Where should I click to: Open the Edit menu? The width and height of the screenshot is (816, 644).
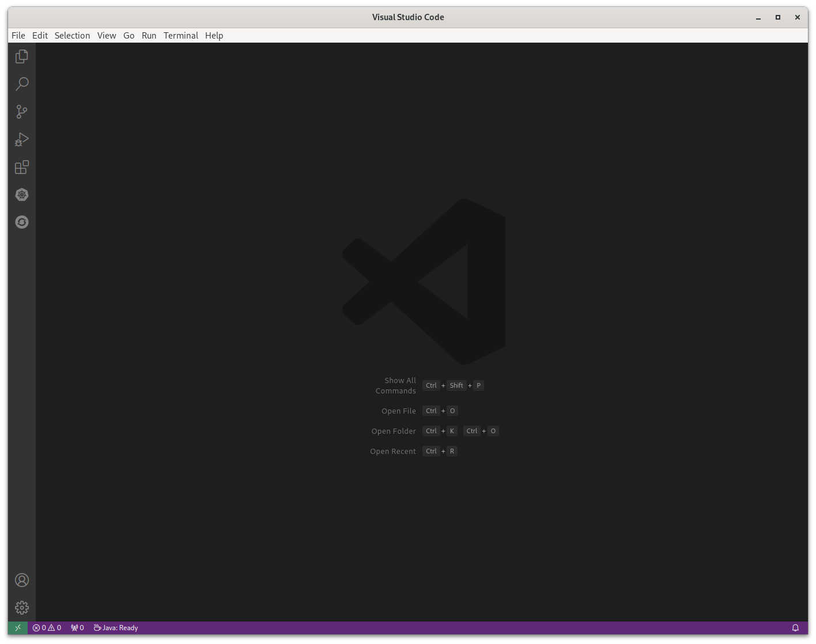[40, 36]
